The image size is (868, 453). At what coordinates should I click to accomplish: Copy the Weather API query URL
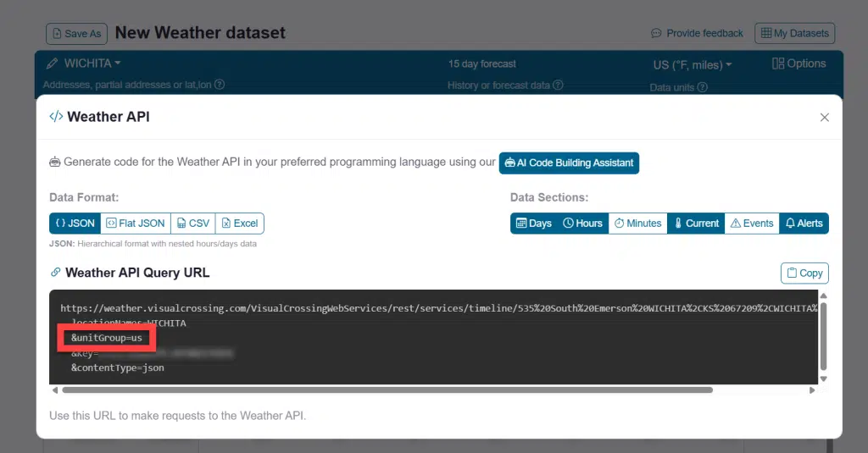pyautogui.click(x=804, y=273)
